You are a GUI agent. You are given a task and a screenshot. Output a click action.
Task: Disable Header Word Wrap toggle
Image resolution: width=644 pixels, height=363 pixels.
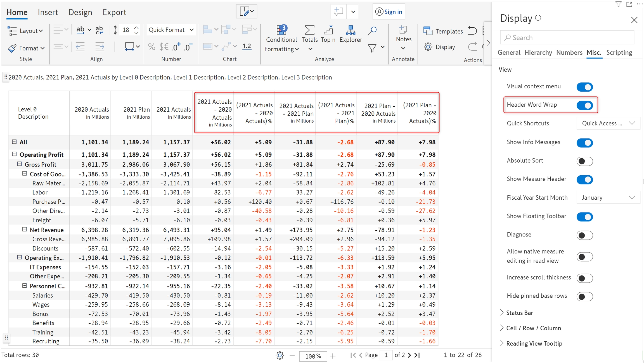[x=584, y=105]
